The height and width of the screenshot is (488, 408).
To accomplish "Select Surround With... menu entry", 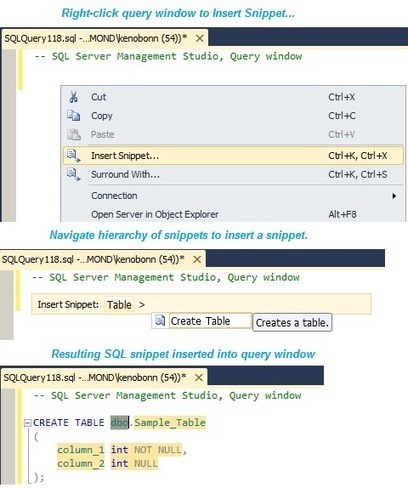I will pos(233,174).
